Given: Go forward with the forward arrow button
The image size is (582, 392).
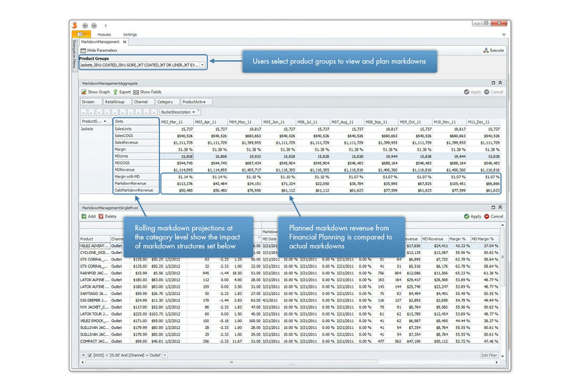Looking at the screenshot, I should (94, 26).
